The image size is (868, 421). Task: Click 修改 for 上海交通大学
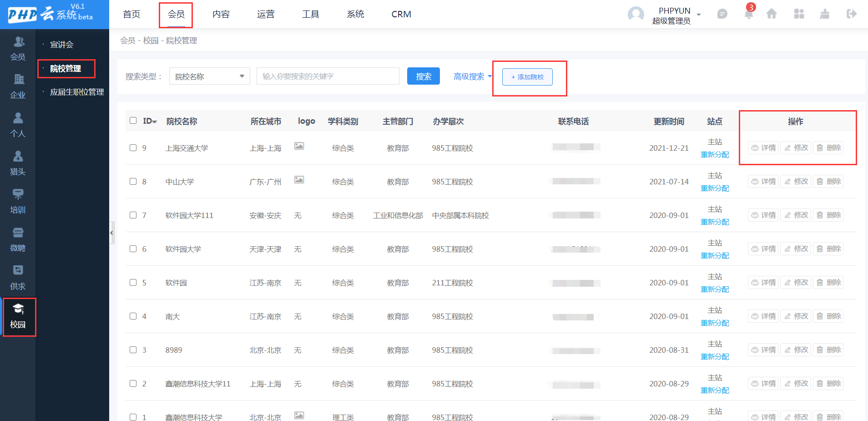pos(796,147)
